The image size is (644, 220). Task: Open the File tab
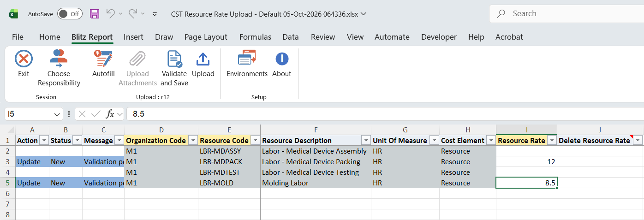[x=18, y=37]
